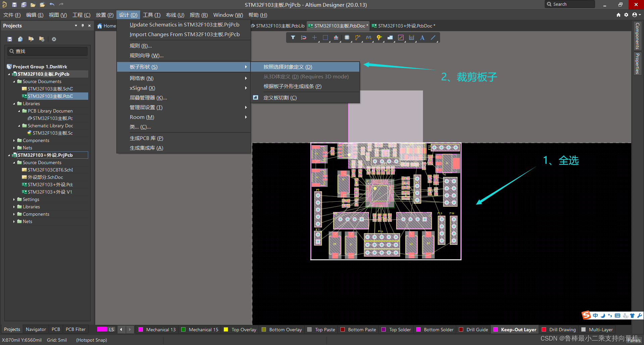Open the 层叠管理器 (K) menu entry
The height and width of the screenshot is (345, 644).
click(x=184, y=98)
